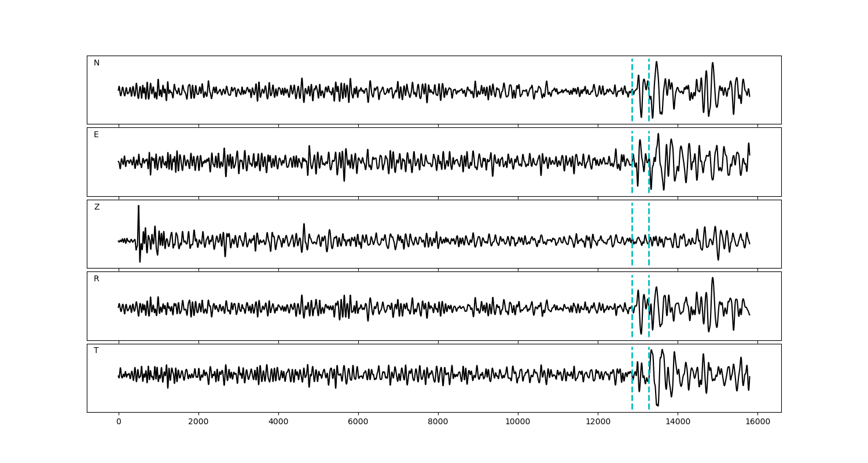
Task: Select the 12000 x-axis tick label
Action: pos(598,422)
